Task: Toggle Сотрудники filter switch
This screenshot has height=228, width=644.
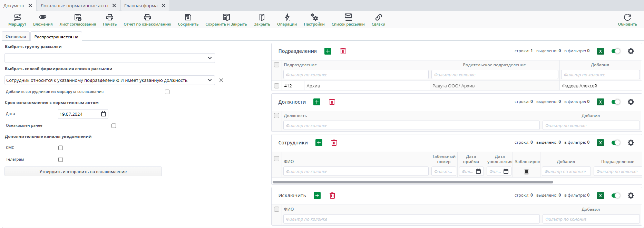Action: click(x=616, y=143)
